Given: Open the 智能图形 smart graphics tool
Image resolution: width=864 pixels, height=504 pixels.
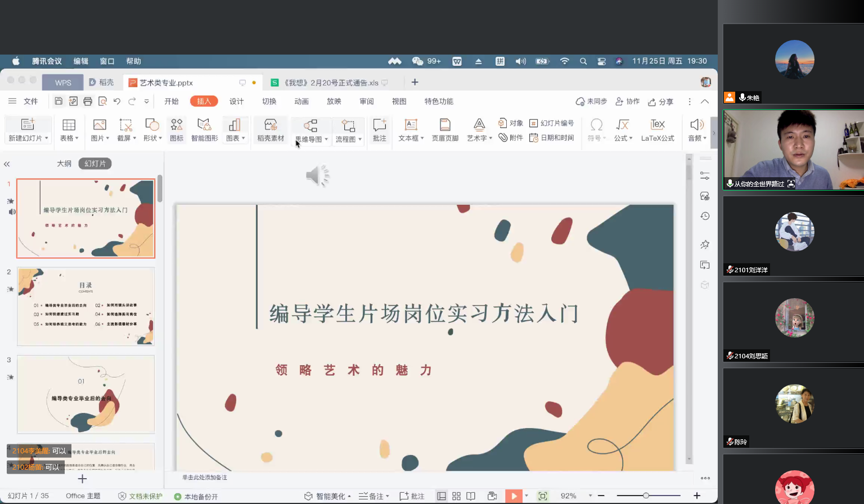Looking at the screenshot, I should click(x=204, y=129).
